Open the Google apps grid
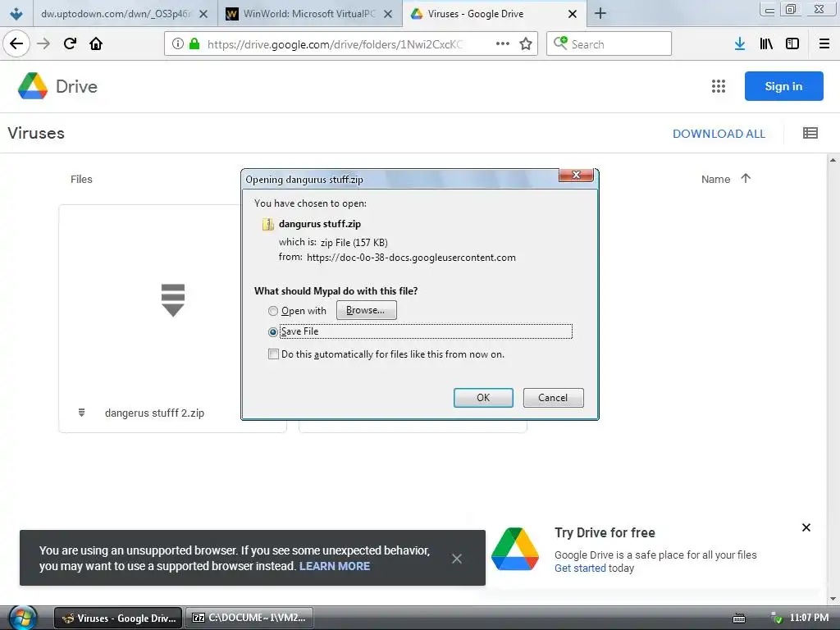 pyautogui.click(x=719, y=86)
